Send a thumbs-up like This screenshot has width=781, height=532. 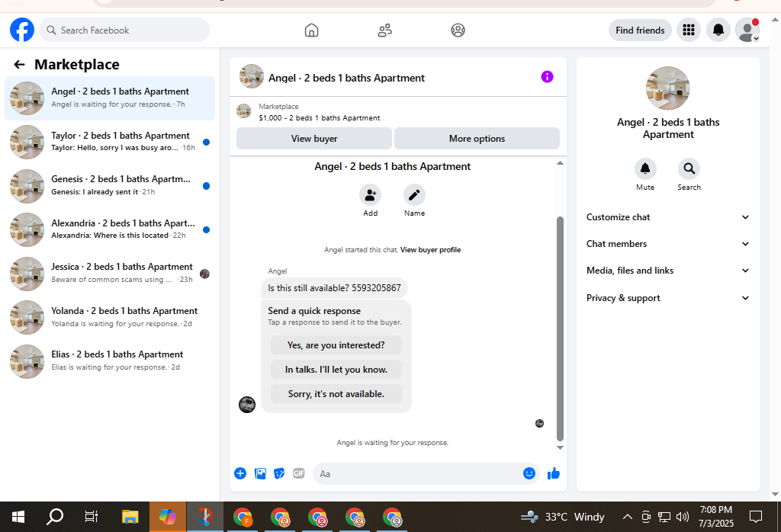click(x=554, y=473)
